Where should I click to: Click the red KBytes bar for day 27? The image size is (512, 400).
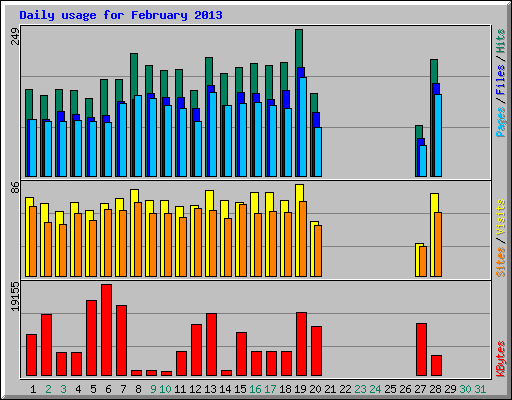pyautogui.click(x=421, y=350)
